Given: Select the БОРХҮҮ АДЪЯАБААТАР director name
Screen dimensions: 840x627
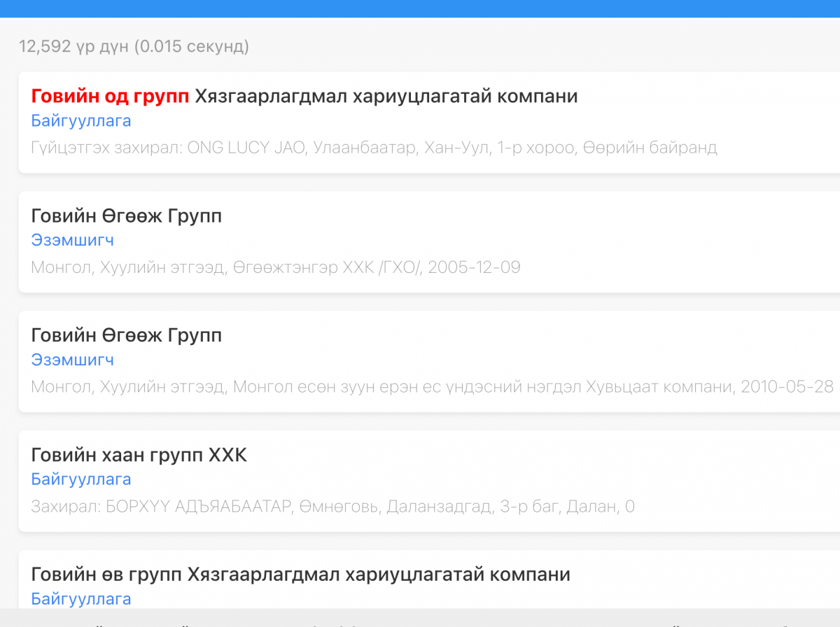Looking at the screenshot, I should pos(198,507).
